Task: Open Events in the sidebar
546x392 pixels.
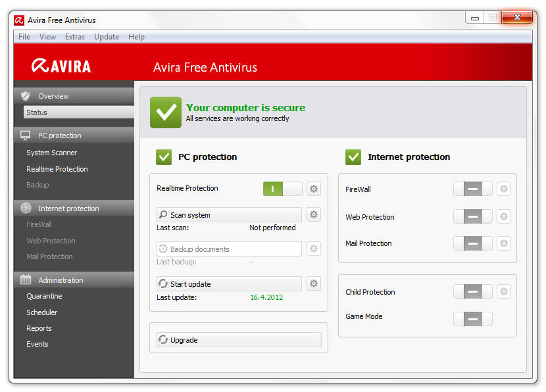Action: coord(37,344)
